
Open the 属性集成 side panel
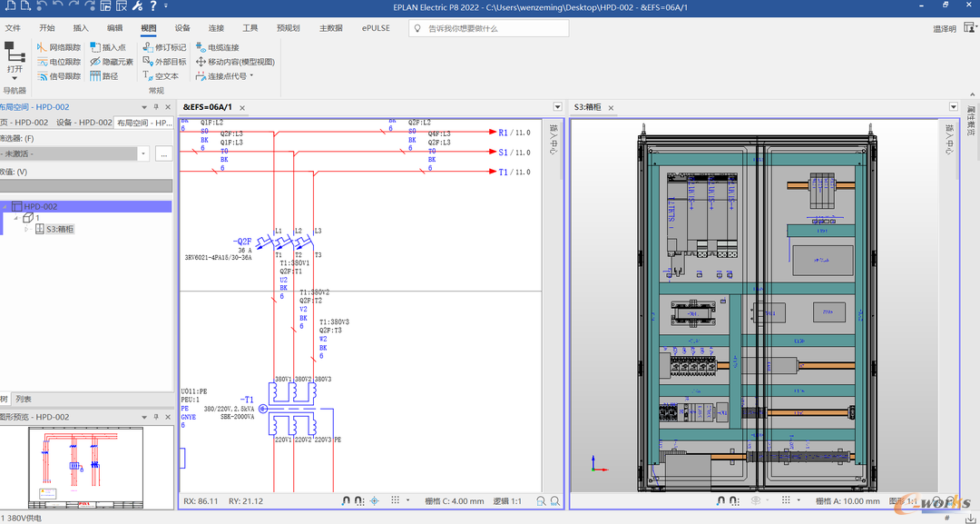coord(971,122)
